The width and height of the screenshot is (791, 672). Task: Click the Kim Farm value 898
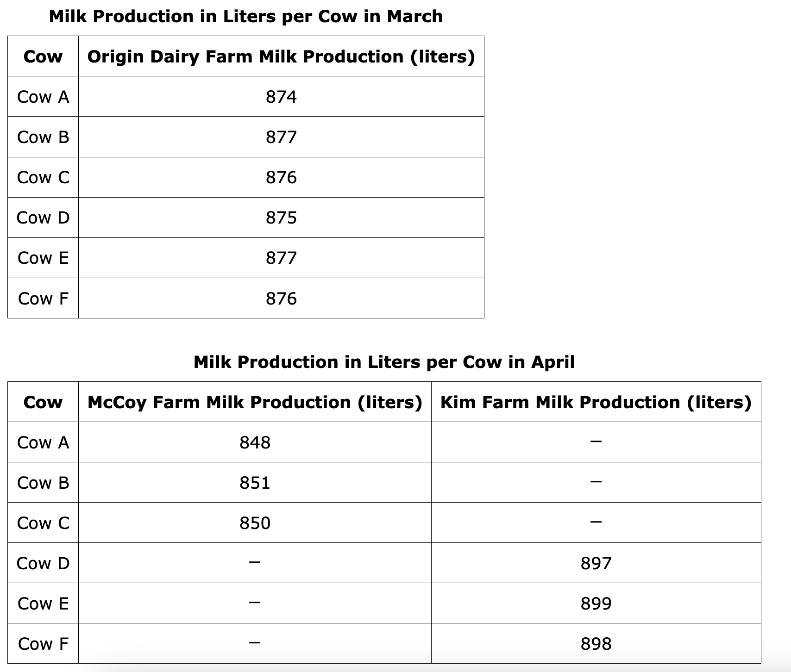596,644
